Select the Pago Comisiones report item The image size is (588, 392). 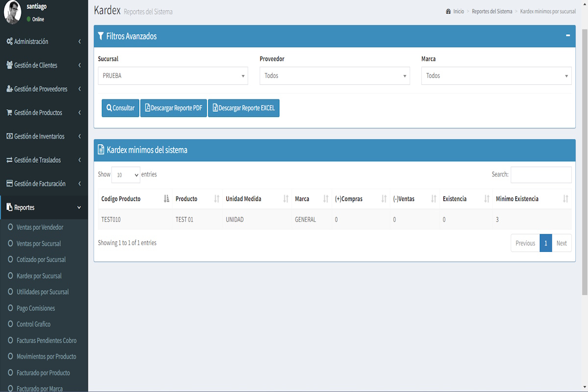coord(35,308)
